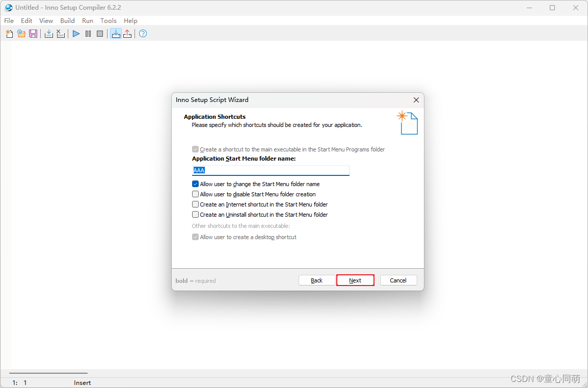Open help with the question mark icon
Viewport: 588px width, 388px height.
(x=143, y=34)
